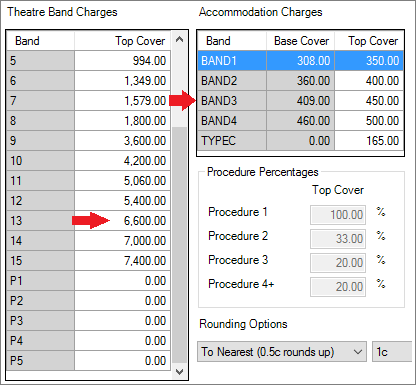Click the Accommodation Top Cover column header

pos(369,41)
